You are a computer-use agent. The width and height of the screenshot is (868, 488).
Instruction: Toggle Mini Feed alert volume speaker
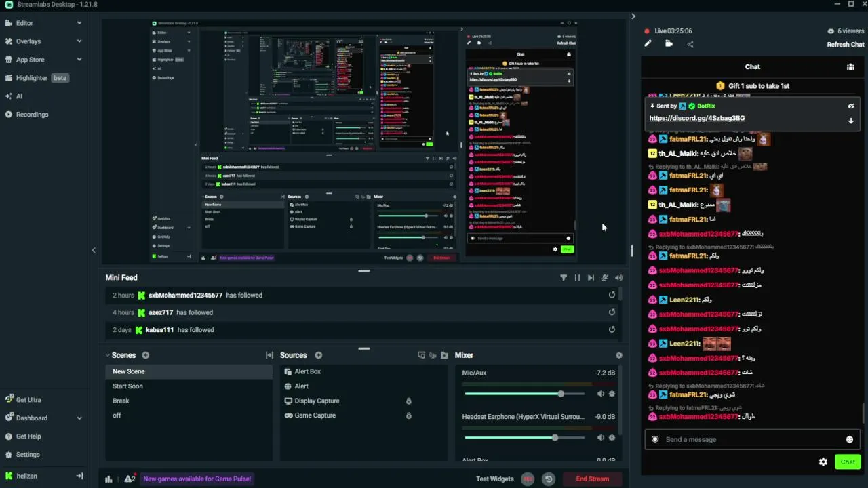click(x=618, y=278)
